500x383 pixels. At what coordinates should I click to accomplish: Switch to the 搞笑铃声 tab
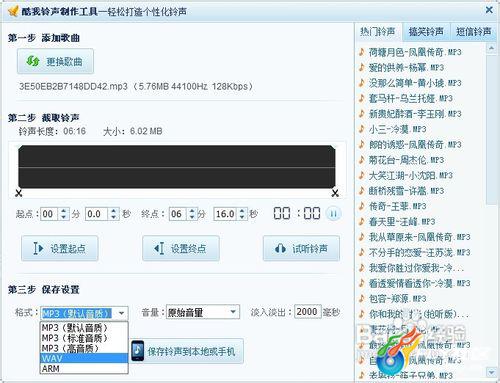pyautogui.click(x=426, y=32)
